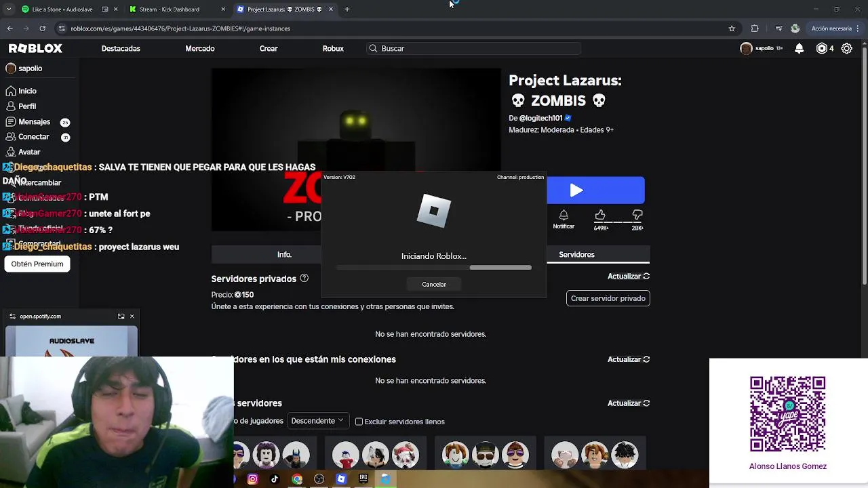Switch to the Info. tab
Image resolution: width=868 pixels, height=488 pixels.
click(x=284, y=255)
